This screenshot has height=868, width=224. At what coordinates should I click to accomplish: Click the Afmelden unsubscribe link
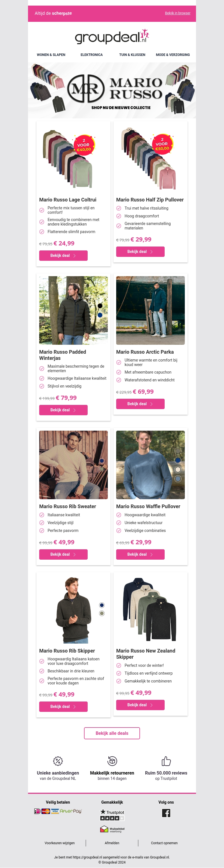point(112,843)
